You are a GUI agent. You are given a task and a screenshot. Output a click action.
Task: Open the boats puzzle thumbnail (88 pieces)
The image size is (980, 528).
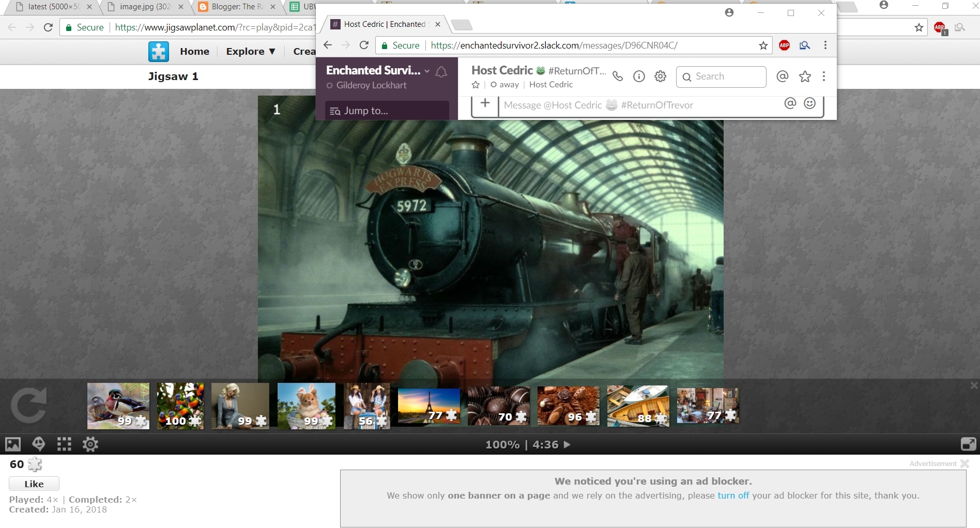[638, 406]
